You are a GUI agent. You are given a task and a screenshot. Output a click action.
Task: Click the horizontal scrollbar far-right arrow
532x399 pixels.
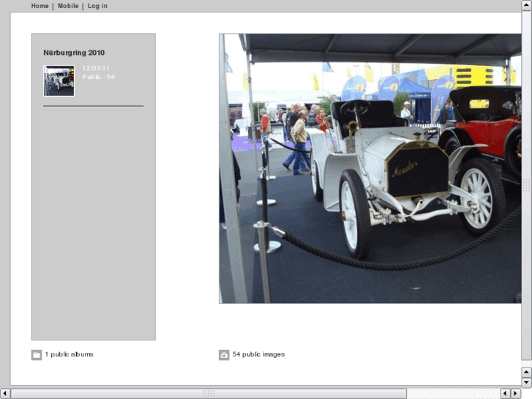[516, 394]
